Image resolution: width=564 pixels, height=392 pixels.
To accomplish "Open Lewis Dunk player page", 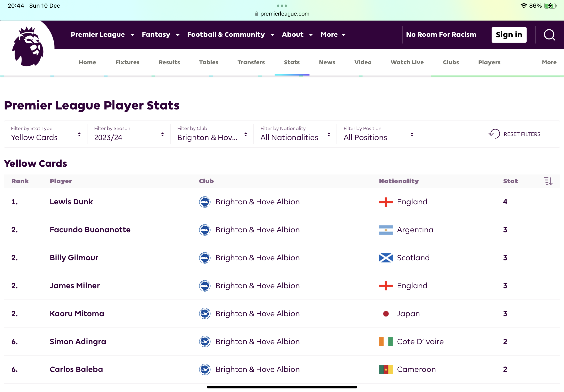I will point(71,202).
